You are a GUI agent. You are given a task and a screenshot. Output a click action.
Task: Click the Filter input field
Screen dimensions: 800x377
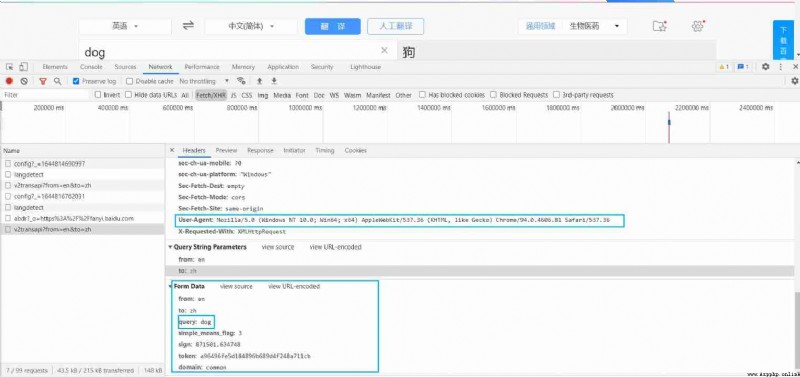[45, 95]
